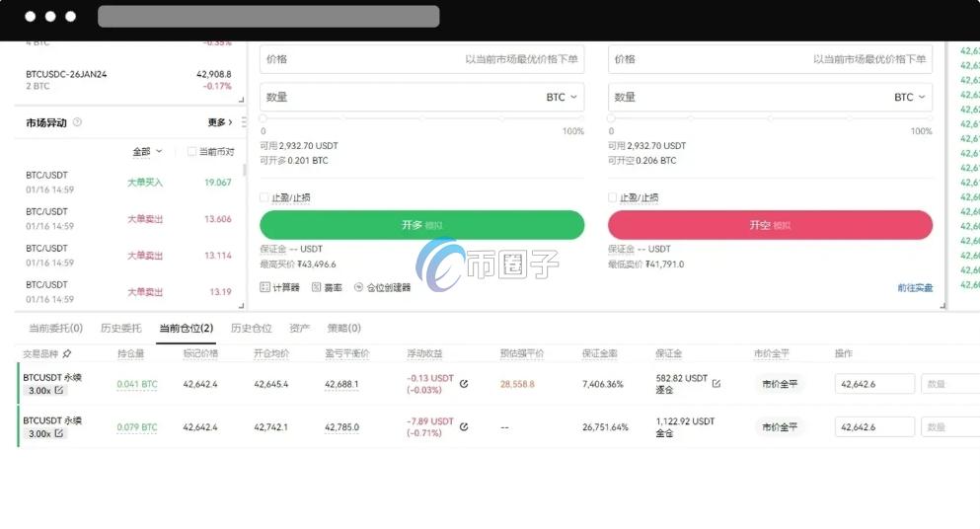Click 市价全平 for the 0.041 BTC position
This screenshot has width=980, height=529.
(780, 384)
